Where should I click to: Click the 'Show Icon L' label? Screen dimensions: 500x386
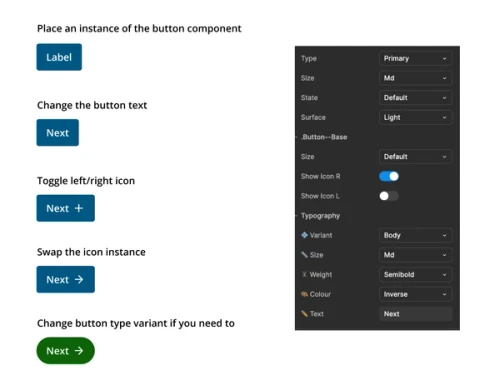click(x=320, y=196)
